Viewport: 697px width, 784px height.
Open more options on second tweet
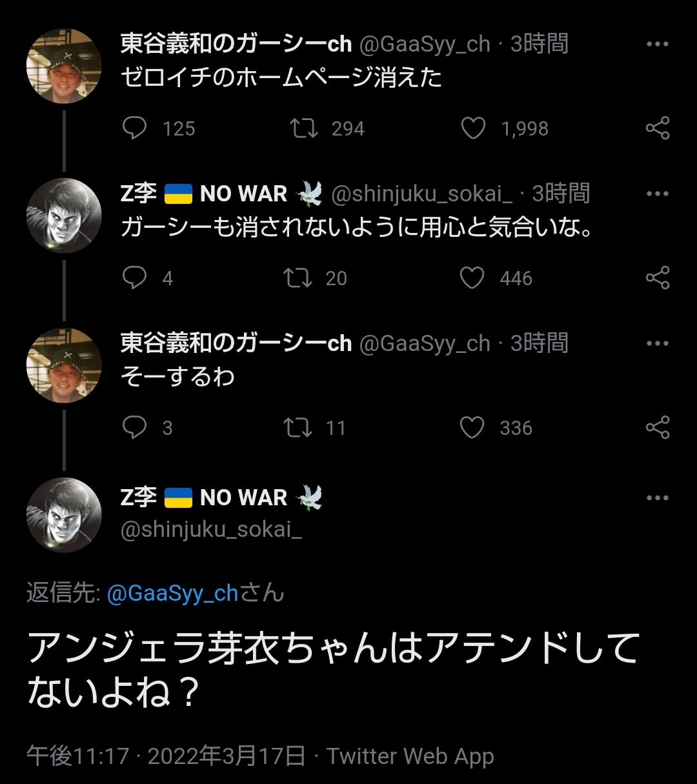tap(657, 194)
